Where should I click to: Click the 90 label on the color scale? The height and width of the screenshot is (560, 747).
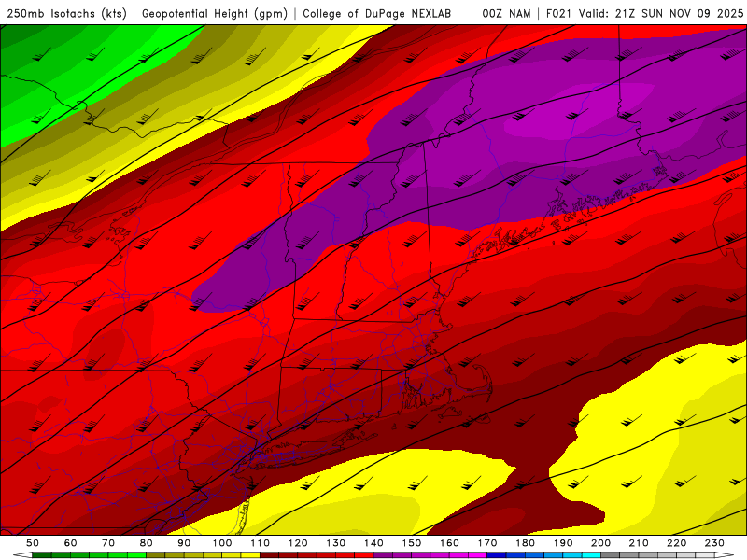[184, 543]
